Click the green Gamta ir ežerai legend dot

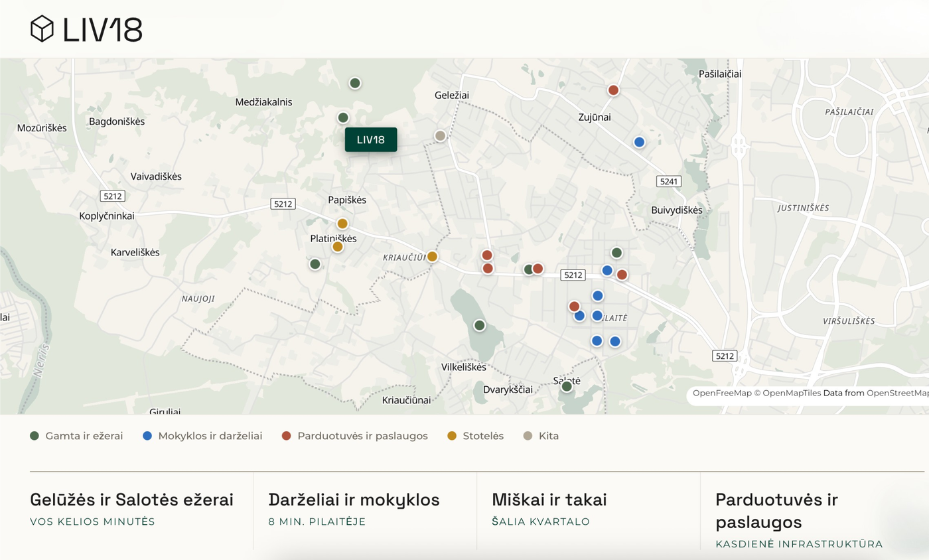click(35, 436)
